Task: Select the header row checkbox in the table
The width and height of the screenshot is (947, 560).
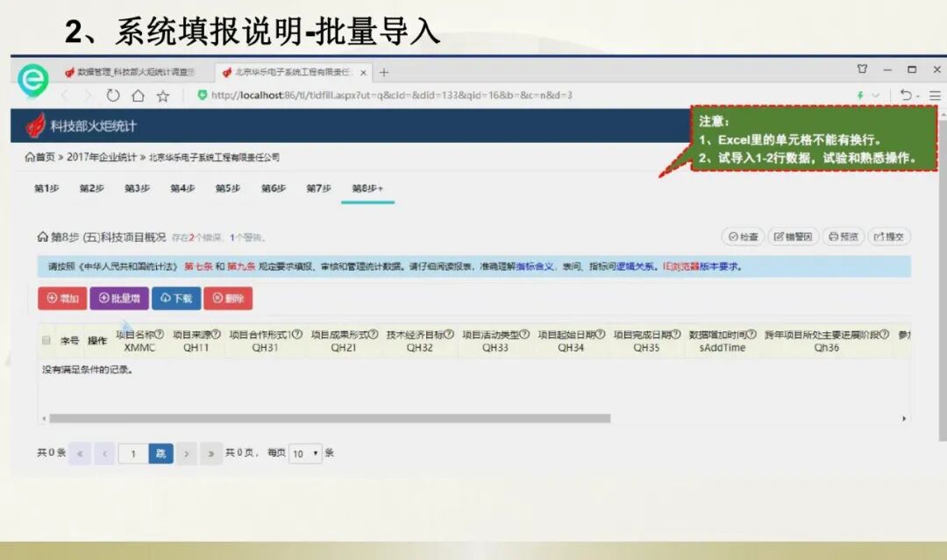Action: [x=46, y=340]
